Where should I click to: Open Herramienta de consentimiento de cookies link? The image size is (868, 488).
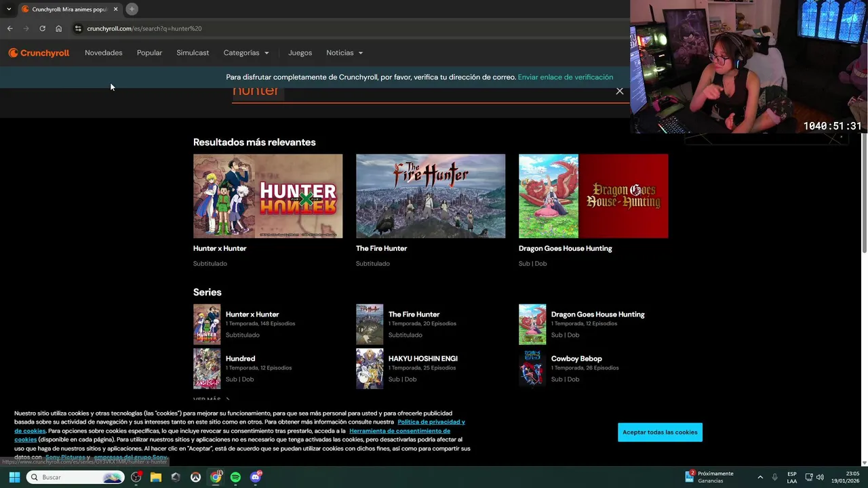(x=399, y=430)
